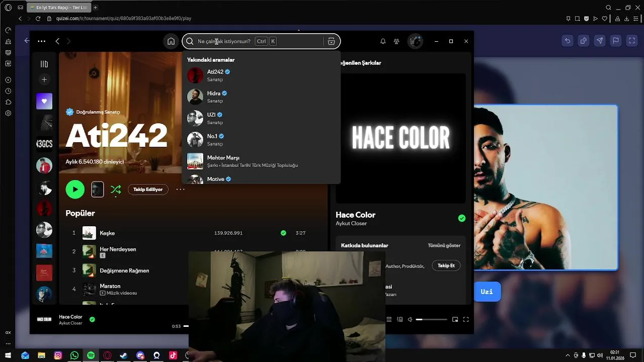Image resolution: width=644 pixels, height=362 pixels.
Task: Mute Spotify with the speaker icon
Action: coord(410,319)
